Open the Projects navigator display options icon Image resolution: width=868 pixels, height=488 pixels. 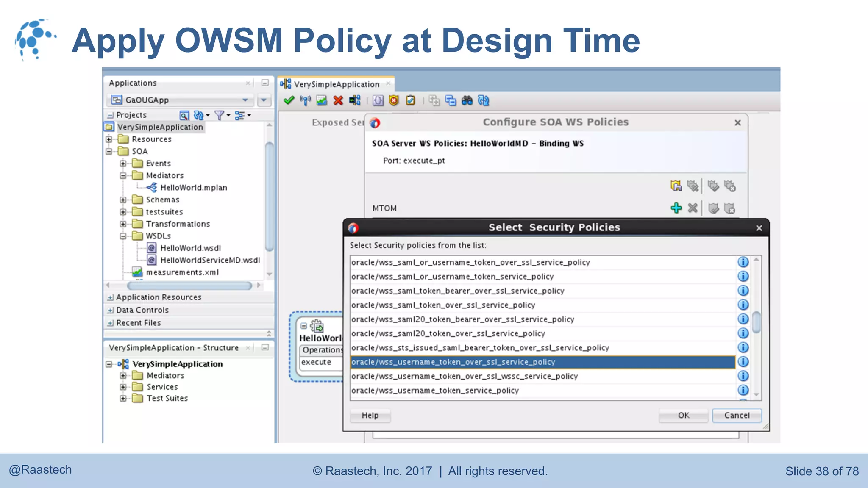tap(240, 115)
